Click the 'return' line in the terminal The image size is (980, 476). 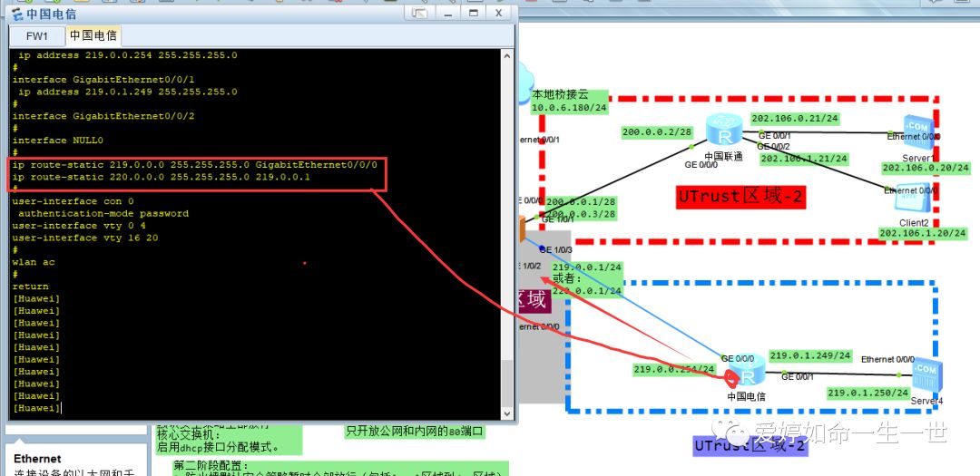(x=30, y=287)
